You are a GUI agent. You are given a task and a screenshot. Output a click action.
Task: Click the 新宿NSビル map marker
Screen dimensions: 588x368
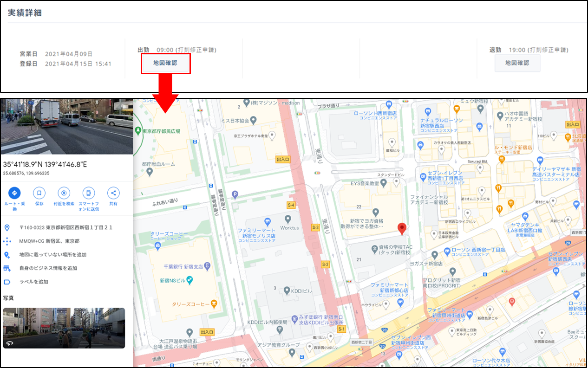[189, 280]
